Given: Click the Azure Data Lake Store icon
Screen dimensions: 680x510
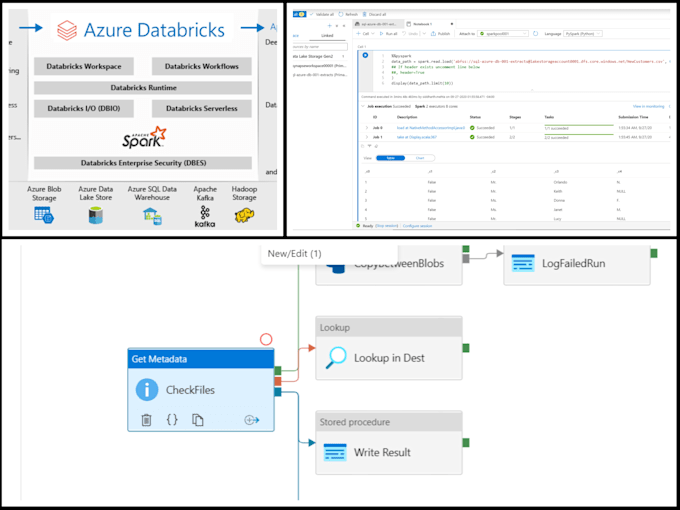Looking at the screenshot, I should coord(95,215).
